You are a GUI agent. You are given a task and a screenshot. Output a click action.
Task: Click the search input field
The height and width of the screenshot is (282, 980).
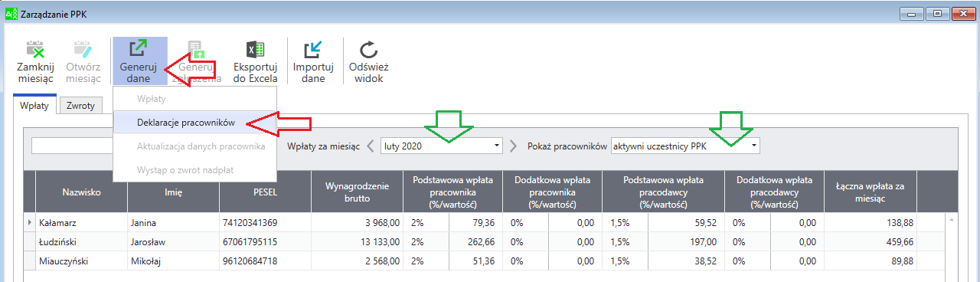73,146
